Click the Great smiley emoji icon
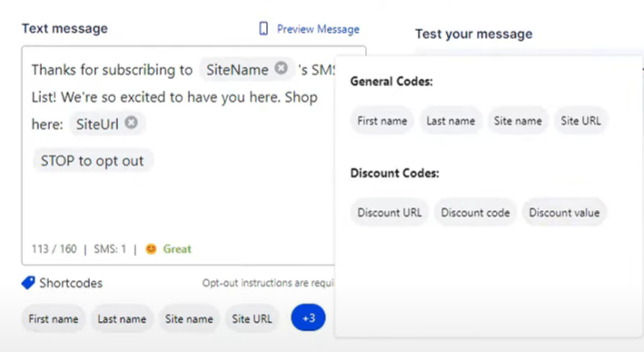644x352 pixels. click(151, 249)
